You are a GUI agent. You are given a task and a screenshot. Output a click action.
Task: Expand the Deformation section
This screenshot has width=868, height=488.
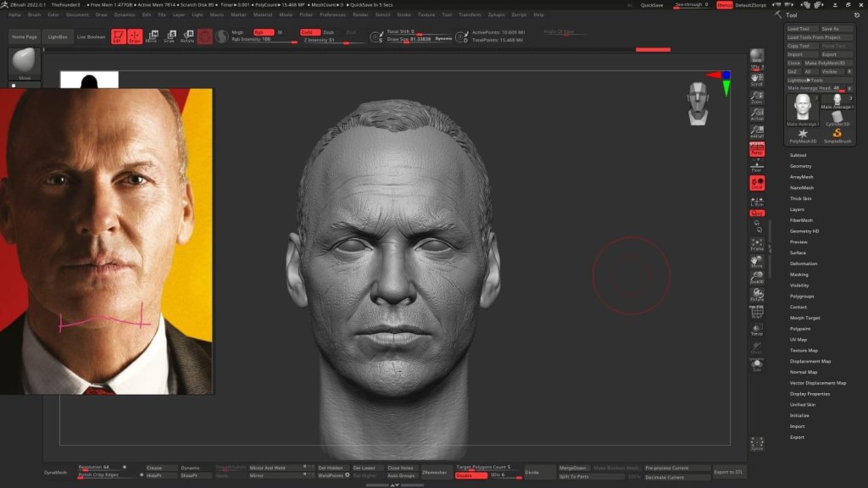tap(804, 263)
